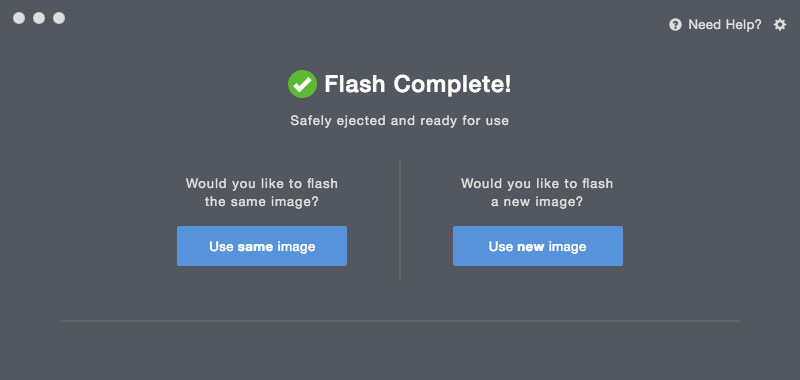The height and width of the screenshot is (380, 800).
Task: Open the Need Help? link
Action: [x=724, y=24]
